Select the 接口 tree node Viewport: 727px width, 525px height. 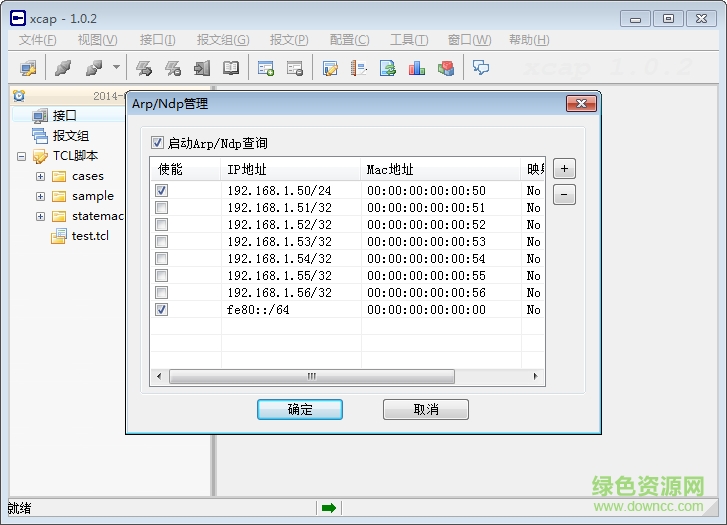click(64, 115)
